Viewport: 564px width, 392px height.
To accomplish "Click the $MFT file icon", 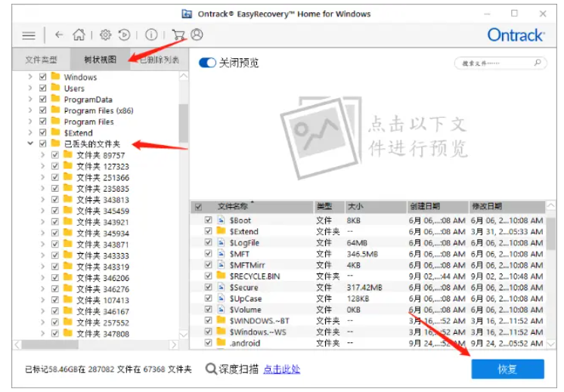I will (x=222, y=253).
